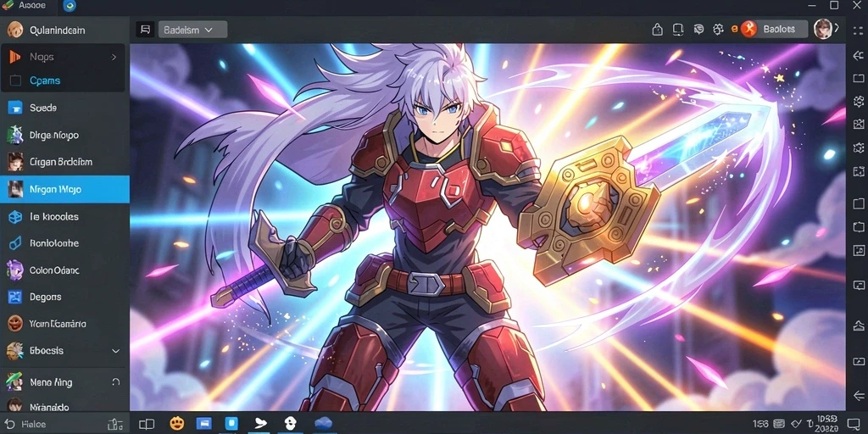Tick the Cpams checkbox
The image size is (868, 434).
tap(15, 81)
